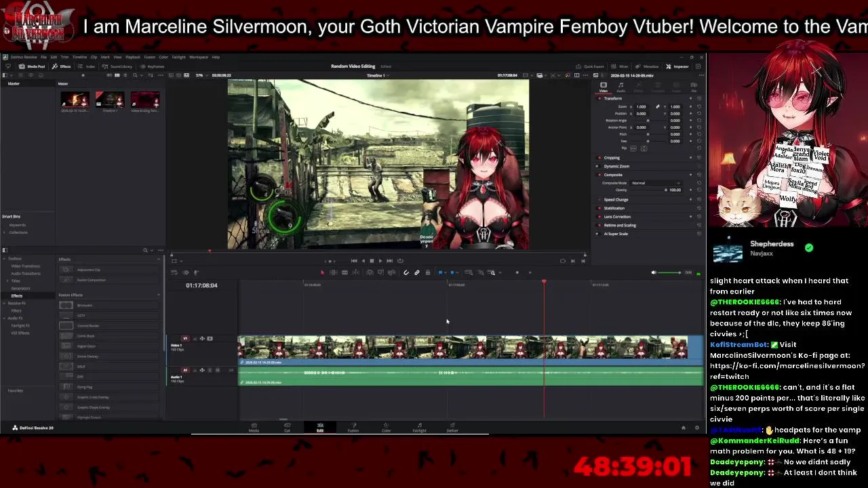
Task: Toggle the Composite enable switch
Action: pos(599,175)
